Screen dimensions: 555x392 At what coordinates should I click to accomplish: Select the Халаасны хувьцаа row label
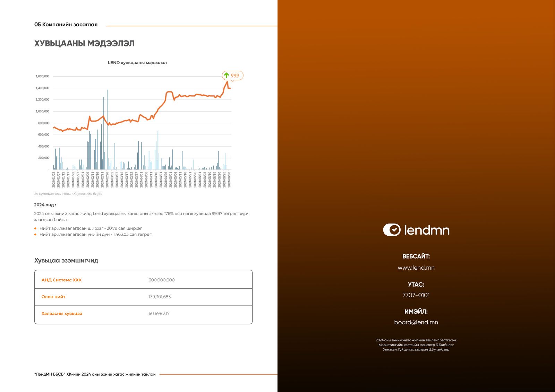click(62, 314)
